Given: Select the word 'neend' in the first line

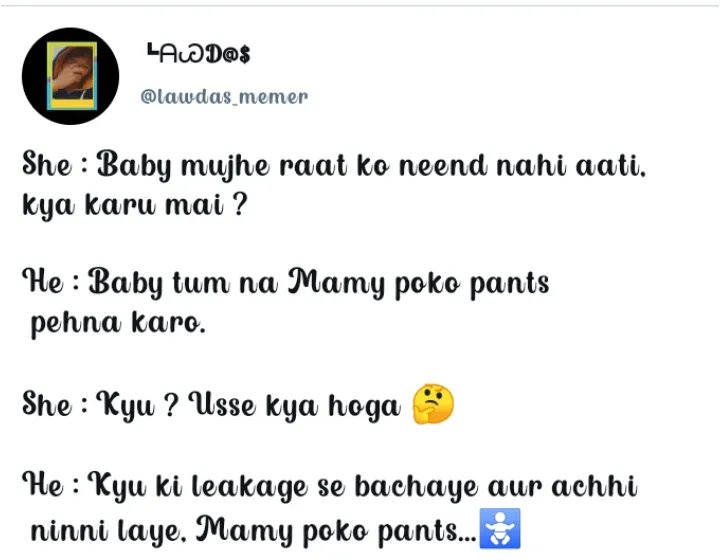Looking at the screenshot, I should click(443, 165).
